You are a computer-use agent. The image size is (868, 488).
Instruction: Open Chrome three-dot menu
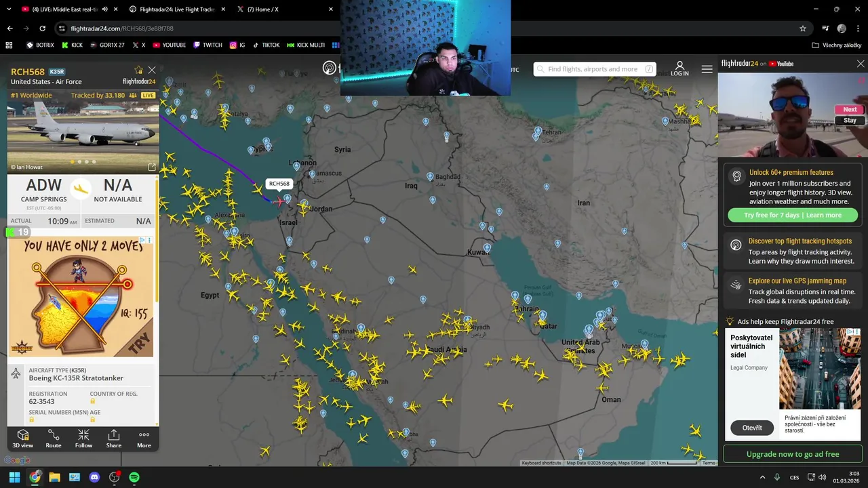(858, 28)
